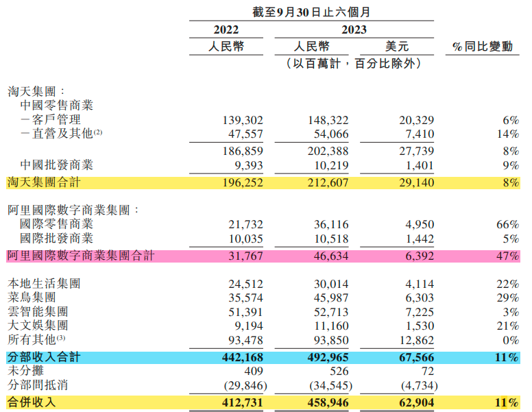The image size is (532, 412).
Task: Select the value 67,566
Action: point(417,358)
